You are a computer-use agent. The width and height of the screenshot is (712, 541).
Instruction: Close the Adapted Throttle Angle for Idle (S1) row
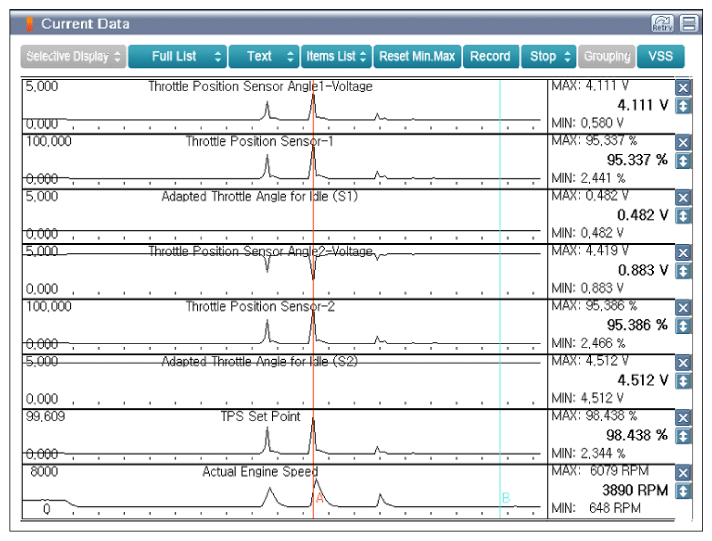(683, 198)
